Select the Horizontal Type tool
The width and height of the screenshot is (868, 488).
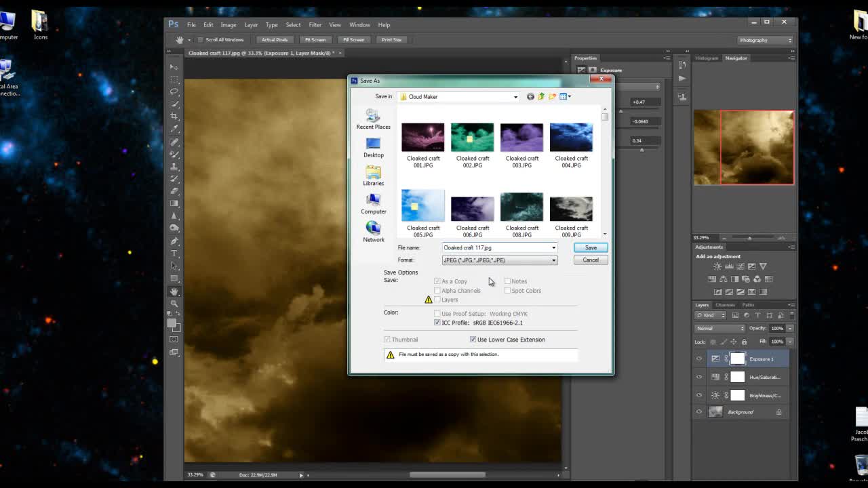pyautogui.click(x=174, y=253)
